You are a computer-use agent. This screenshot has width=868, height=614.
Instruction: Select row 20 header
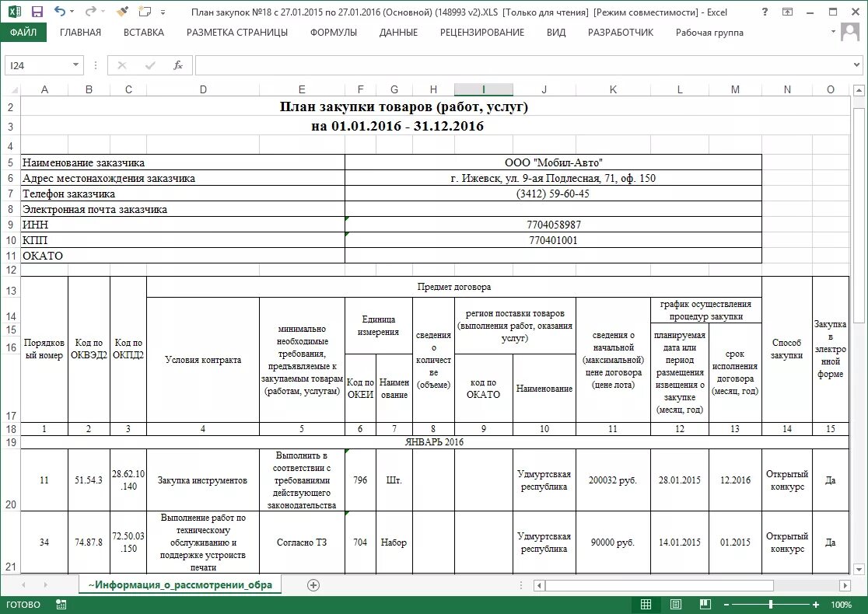click(x=11, y=480)
